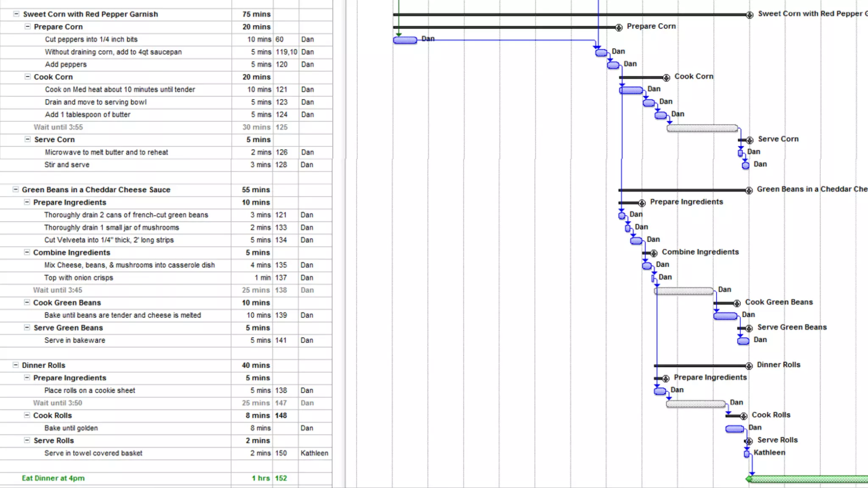This screenshot has height=488, width=868.
Task: Select the Stir and serve task row
Action: pyautogui.click(x=67, y=165)
